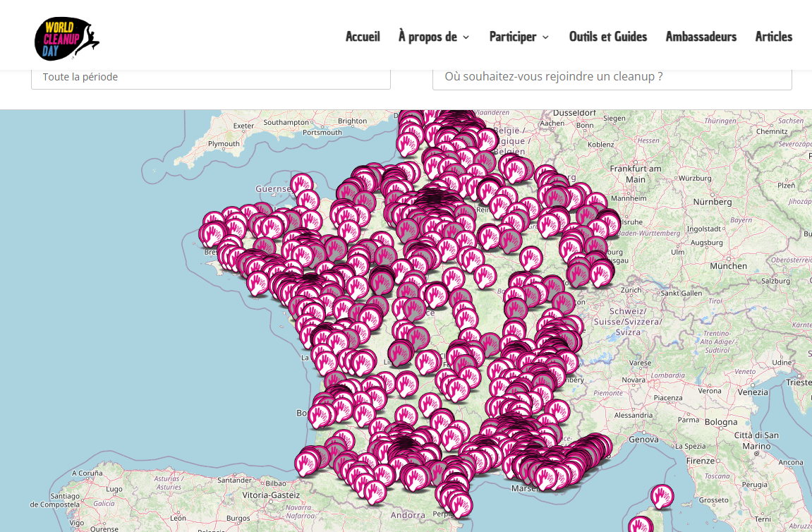Image resolution: width=812 pixels, height=532 pixels.
Task: Click the Verona map label
Action: (x=710, y=391)
